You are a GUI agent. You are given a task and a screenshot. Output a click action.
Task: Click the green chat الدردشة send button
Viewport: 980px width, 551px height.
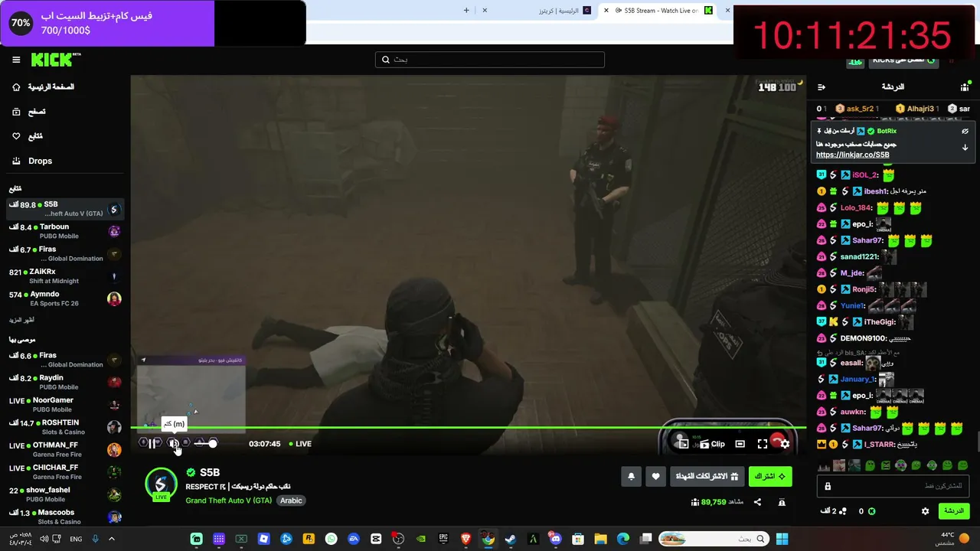coord(953,511)
